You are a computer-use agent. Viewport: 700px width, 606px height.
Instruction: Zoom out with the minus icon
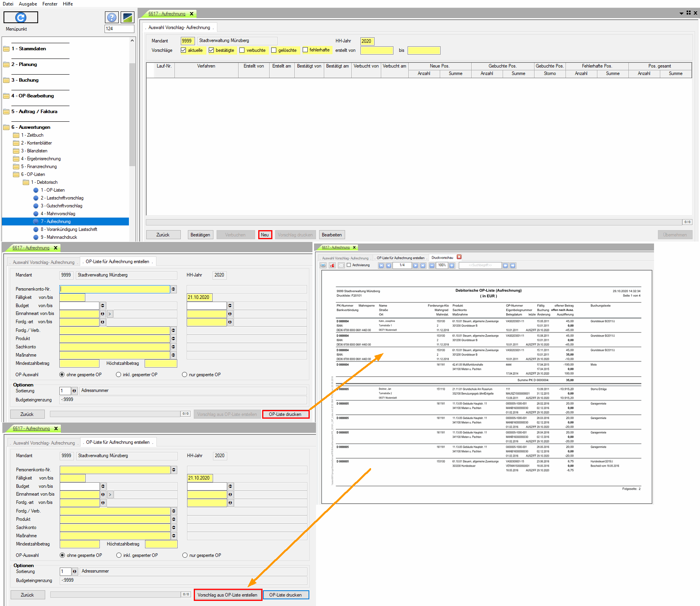(x=432, y=265)
